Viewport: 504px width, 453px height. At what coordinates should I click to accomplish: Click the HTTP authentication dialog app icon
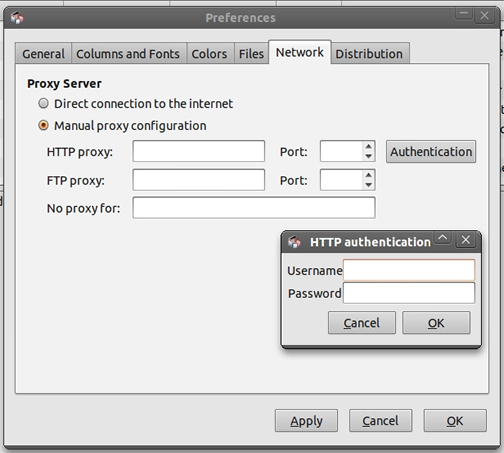click(294, 242)
